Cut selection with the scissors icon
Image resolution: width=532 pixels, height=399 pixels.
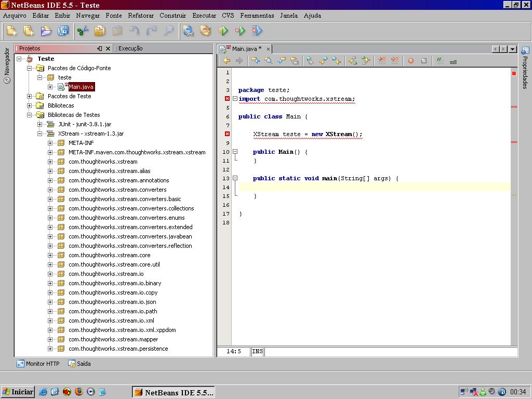[83, 31]
